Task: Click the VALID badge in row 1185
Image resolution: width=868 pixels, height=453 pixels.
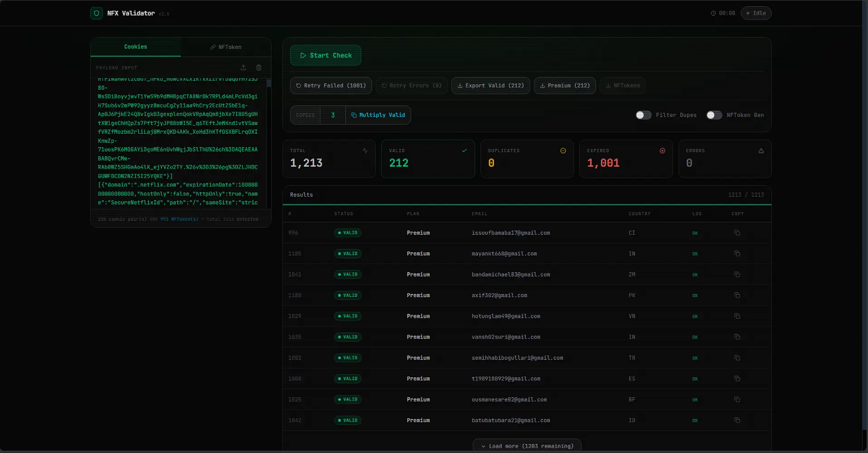Action: [348, 254]
